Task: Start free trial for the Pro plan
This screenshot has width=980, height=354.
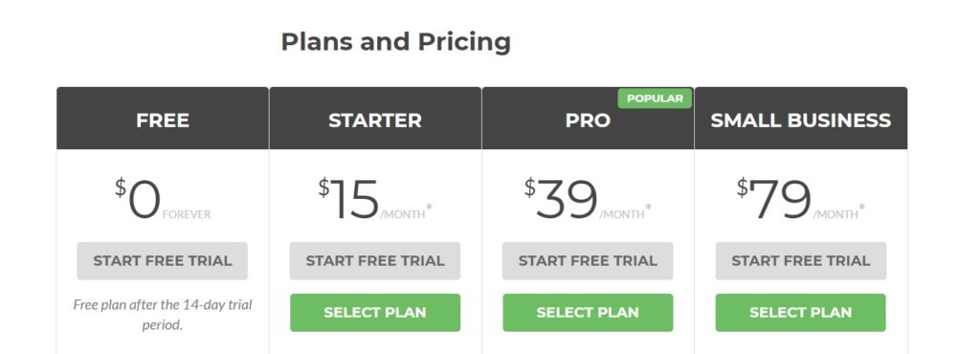Action: click(588, 261)
